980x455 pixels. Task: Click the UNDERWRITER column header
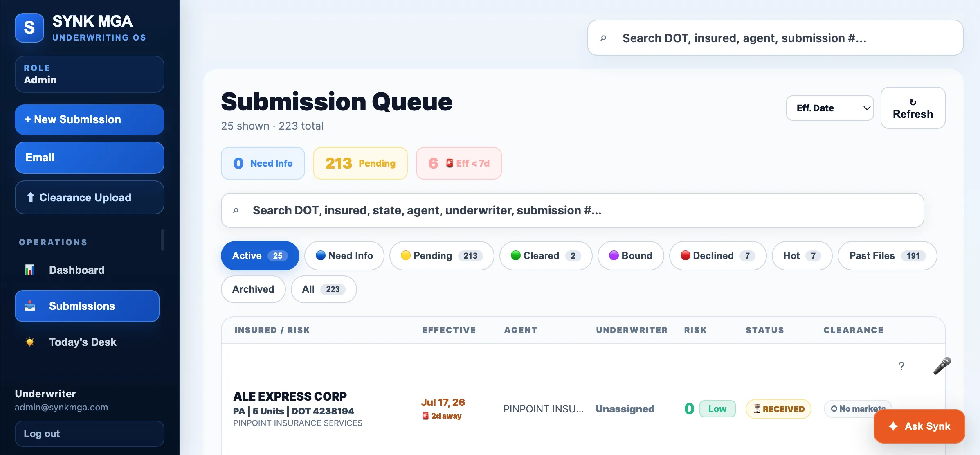[632, 330]
